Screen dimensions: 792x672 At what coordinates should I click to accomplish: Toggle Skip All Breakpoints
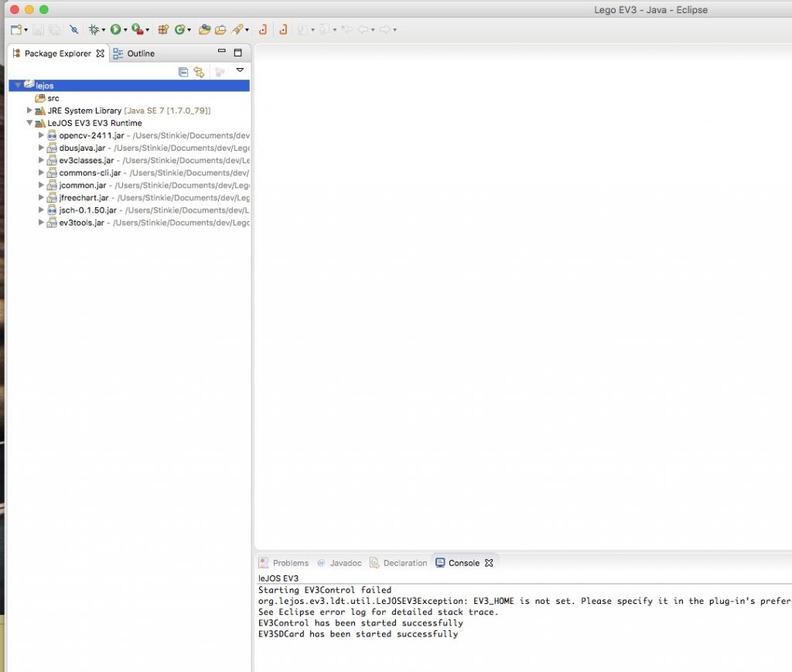pos(74,30)
